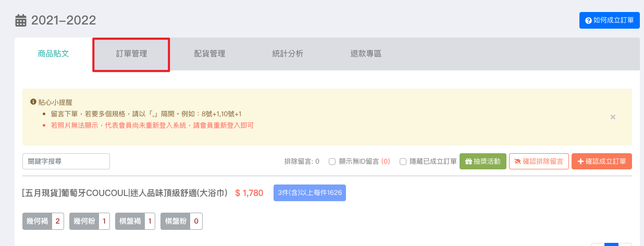The width and height of the screenshot is (644, 246).
Task: Click the question mark icon in 如何成立訂單
Action: [x=588, y=21]
